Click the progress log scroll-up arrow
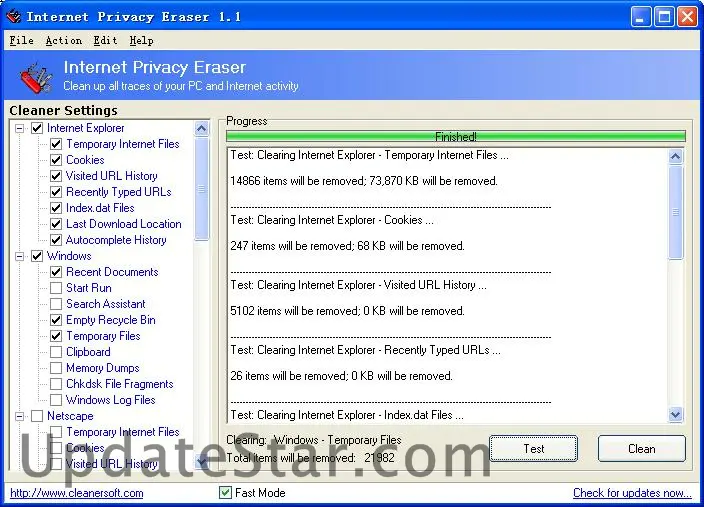 (x=676, y=156)
